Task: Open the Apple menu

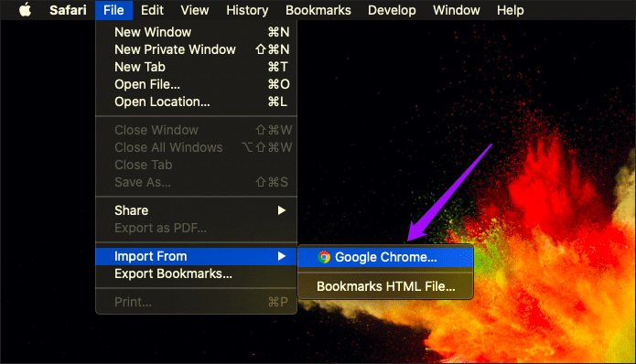Action: (25, 10)
